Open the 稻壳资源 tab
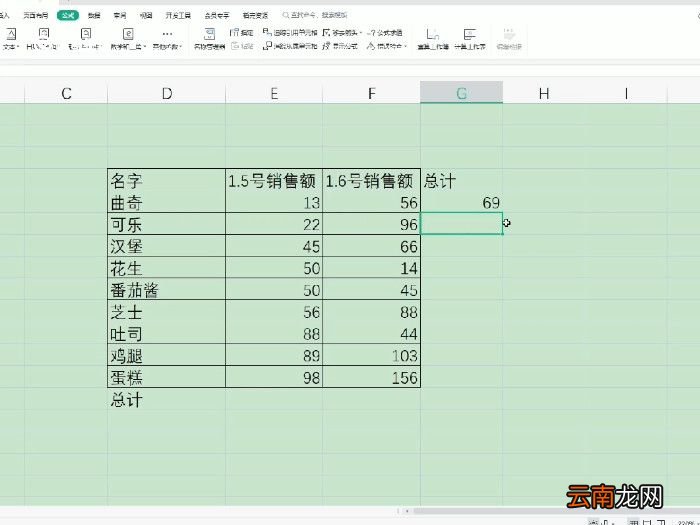 click(255, 15)
